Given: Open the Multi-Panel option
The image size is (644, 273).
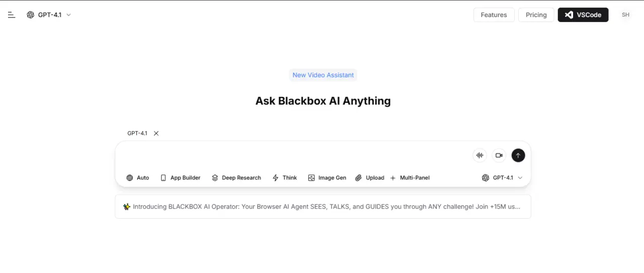Looking at the screenshot, I should pyautogui.click(x=410, y=178).
